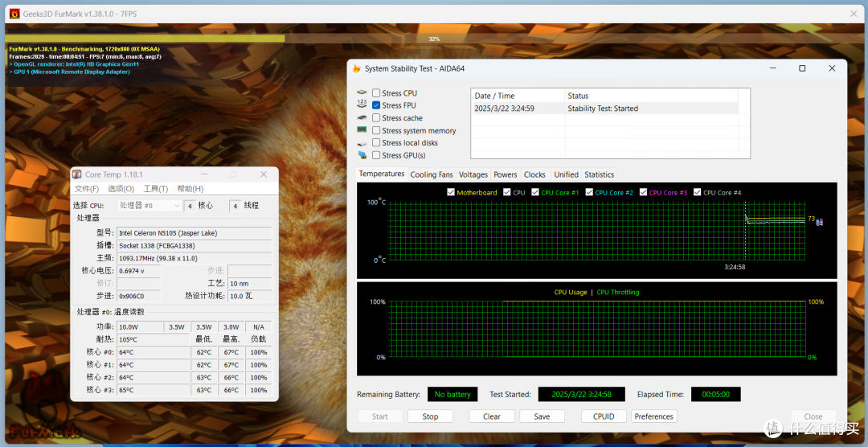Screen dimensions: 868x447
Task: Switch to the Unified tab
Action: click(567, 174)
